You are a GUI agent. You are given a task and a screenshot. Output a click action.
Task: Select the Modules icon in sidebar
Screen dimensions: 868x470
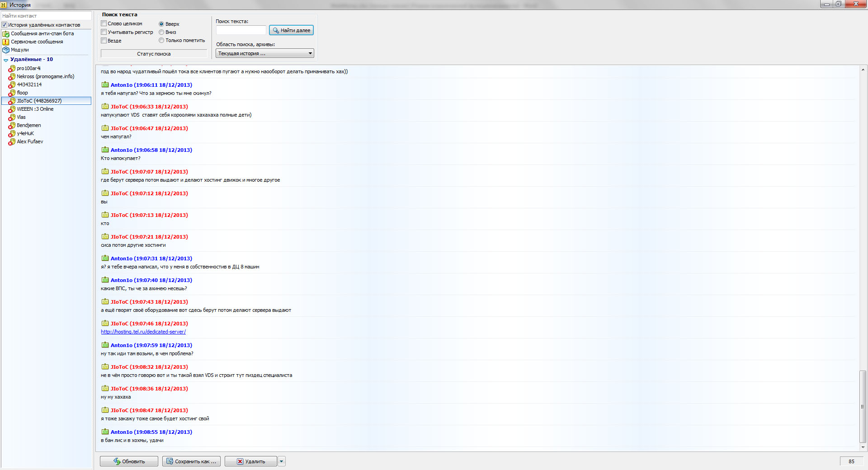(5, 50)
